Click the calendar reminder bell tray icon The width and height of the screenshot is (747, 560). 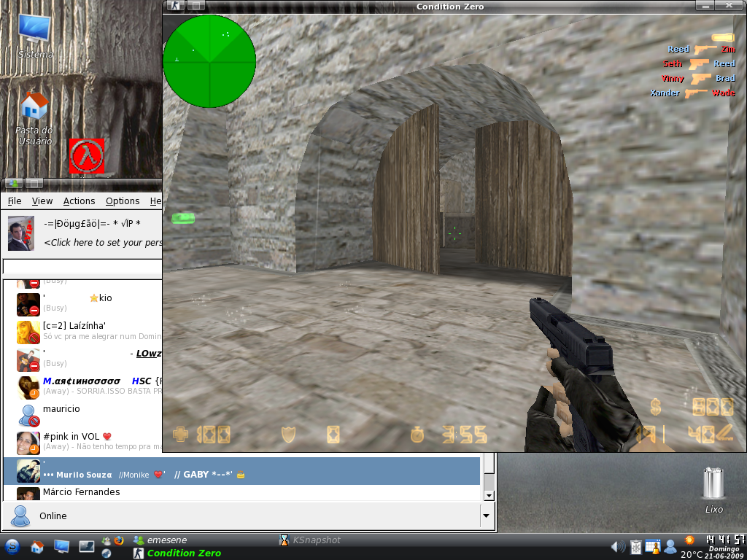pos(653,547)
